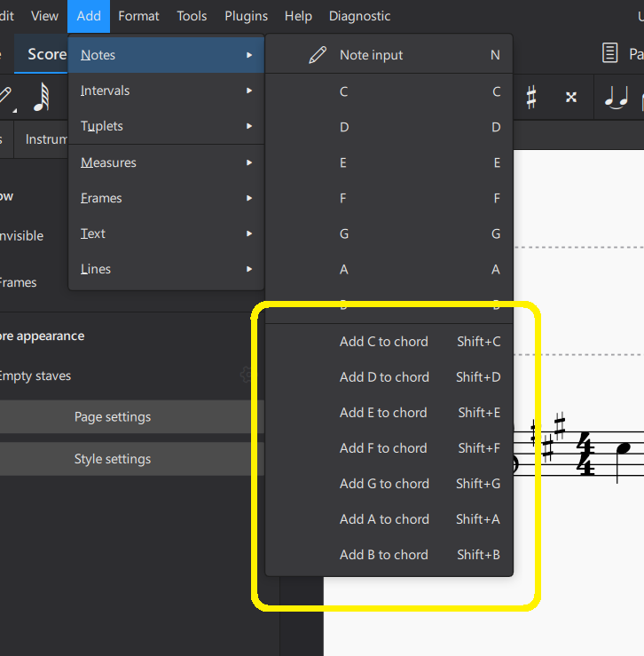Open the Frames submenu
644x656 pixels.
tap(166, 198)
